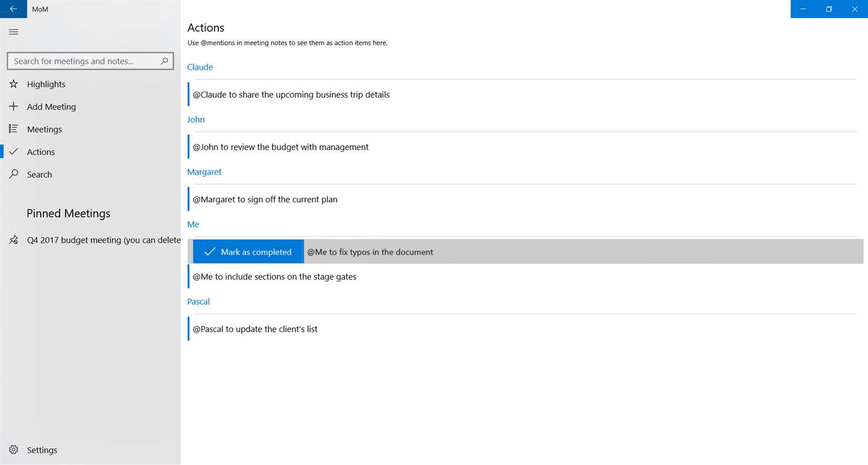The width and height of the screenshot is (868, 465).
Task: Click the Meetings list icon
Action: click(13, 129)
